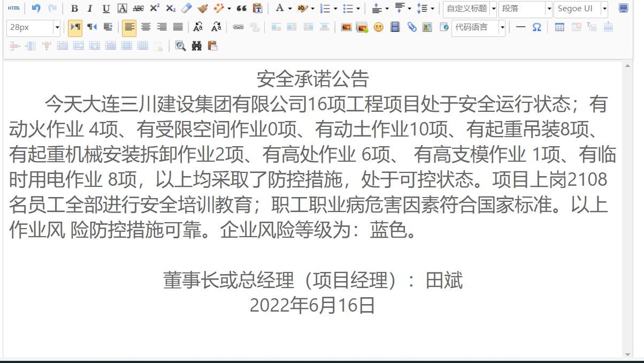Image resolution: width=644 pixels, height=363 pixels.
Task: Toggle align left
Action: (x=129, y=27)
